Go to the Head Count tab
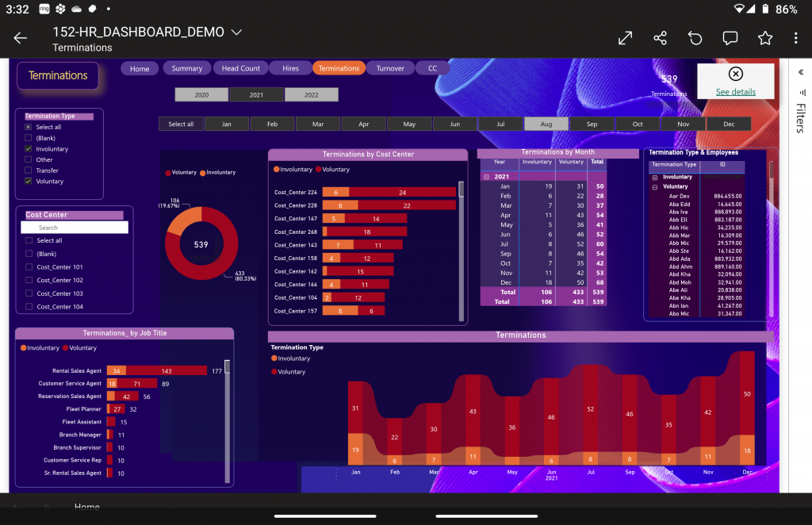The width and height of the screenshot is (812, 525). (240, 68)
